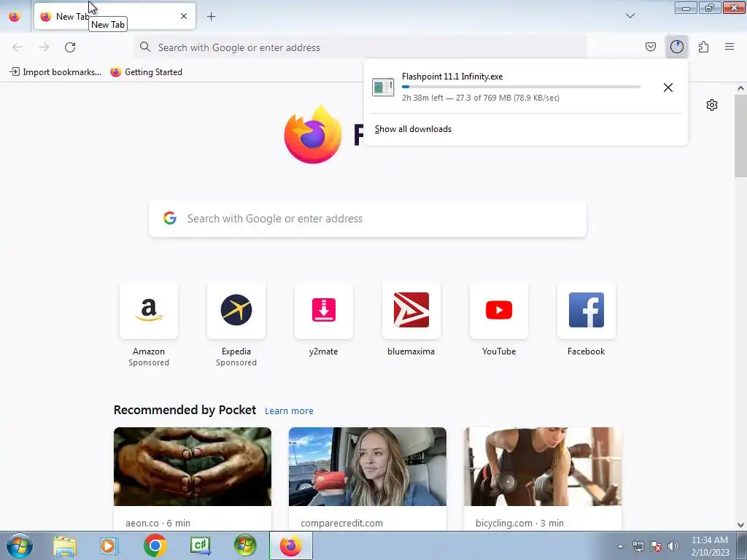The image size is (747, 560).
Task: Open the Extensions puzzle icon
Action: pos(703,47)
